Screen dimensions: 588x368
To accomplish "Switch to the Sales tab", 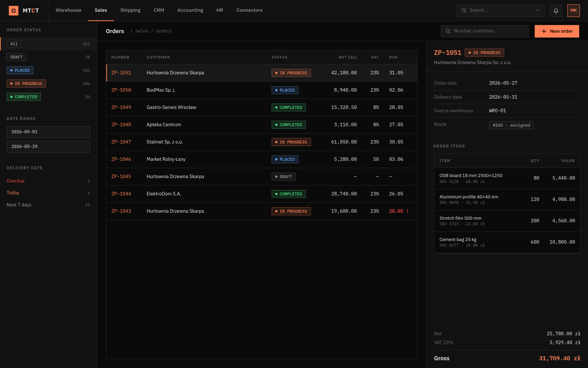I will pos(101,10).
